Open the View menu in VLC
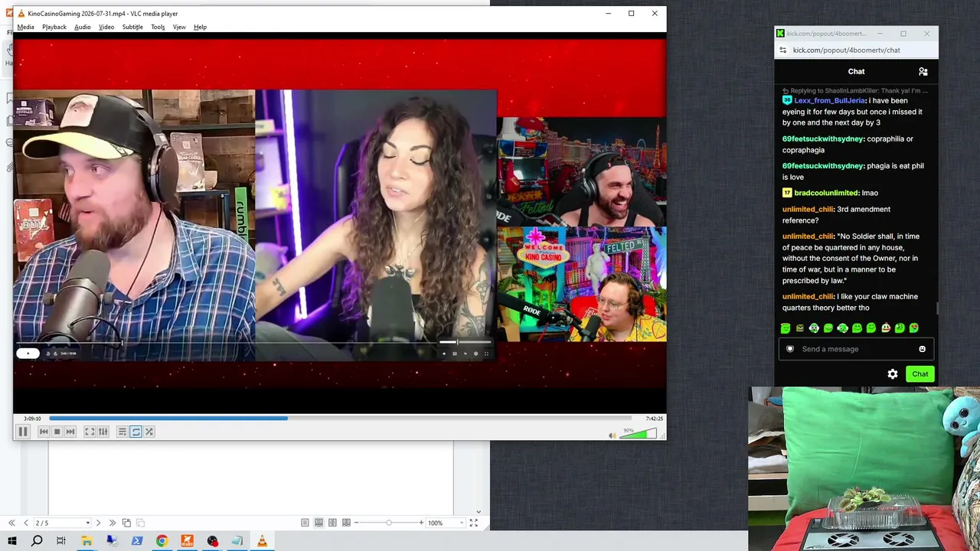 [x=179, y=27]
